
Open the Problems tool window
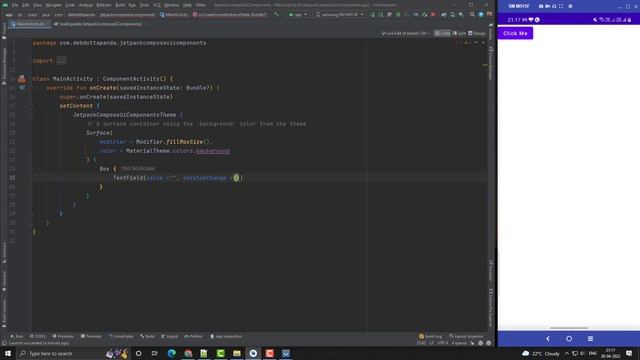63,336
